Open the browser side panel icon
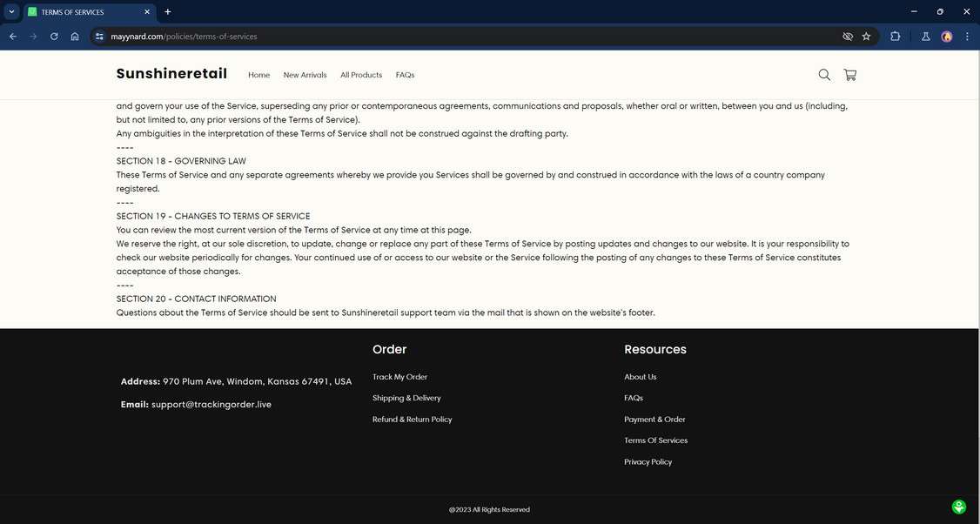Image resolution: width=980 pixels, height=524 pixels. point(895,36)
